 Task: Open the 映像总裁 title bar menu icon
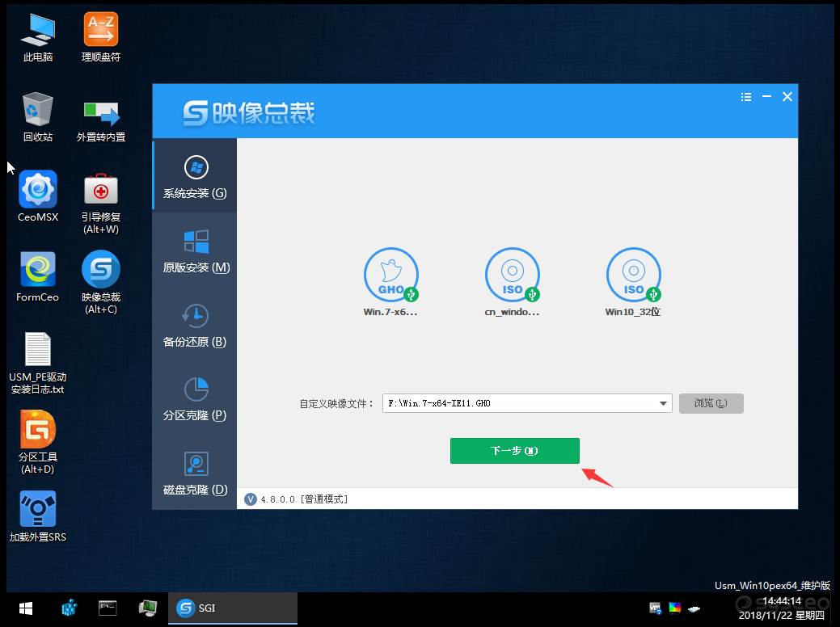click(746, 97)
